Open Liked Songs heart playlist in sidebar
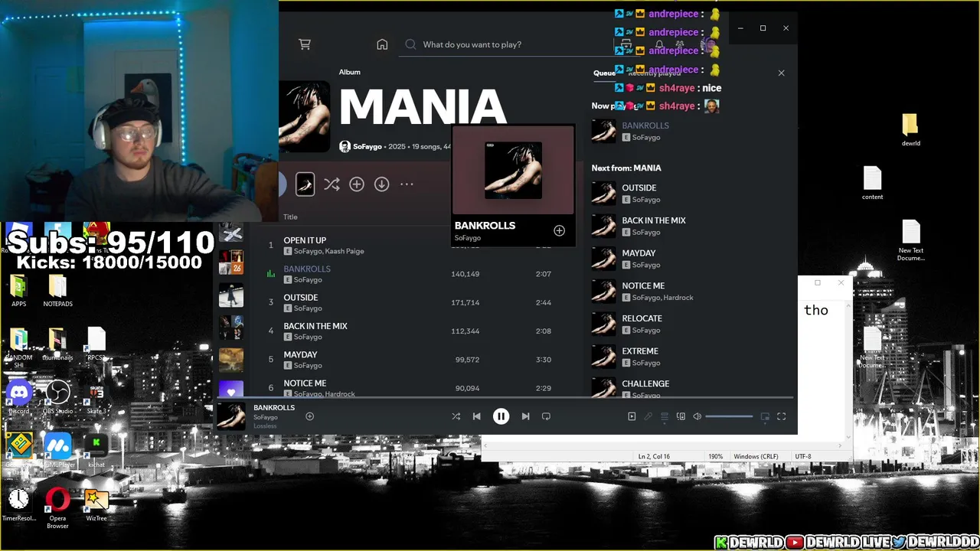The width and height of the screenshot is (980, 551). (231, 390)
